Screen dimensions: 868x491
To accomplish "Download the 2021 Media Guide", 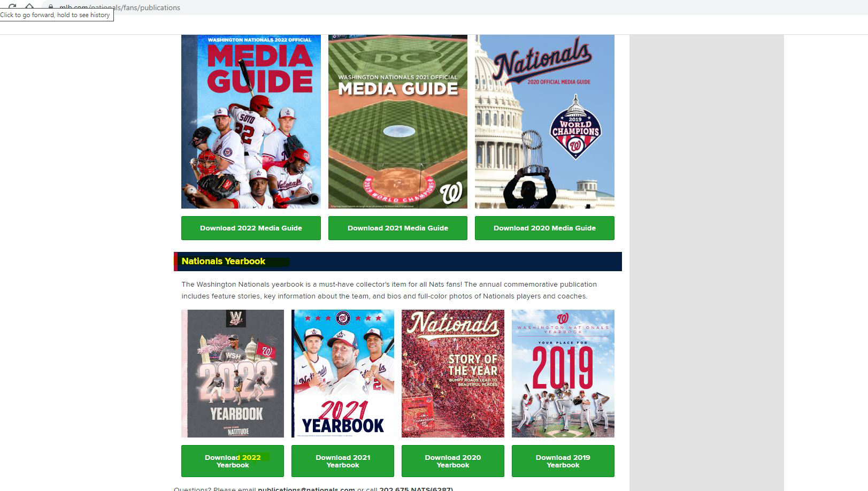I will (398, 228).
